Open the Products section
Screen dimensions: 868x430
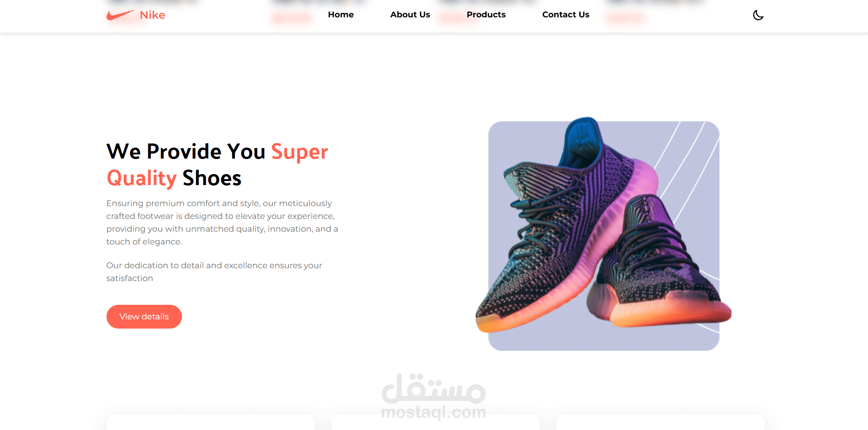pos(486,15)
